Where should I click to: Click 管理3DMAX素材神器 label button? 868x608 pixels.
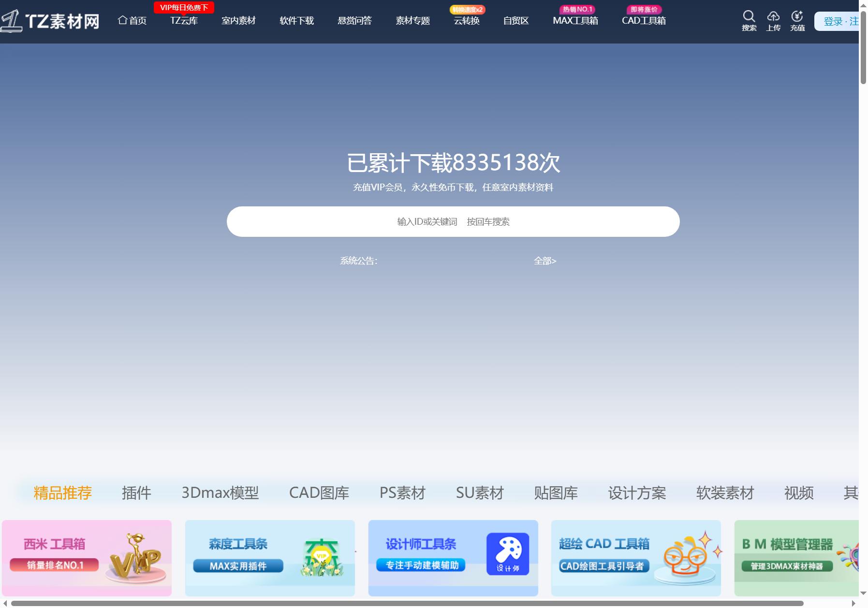(x=787, y=566)
